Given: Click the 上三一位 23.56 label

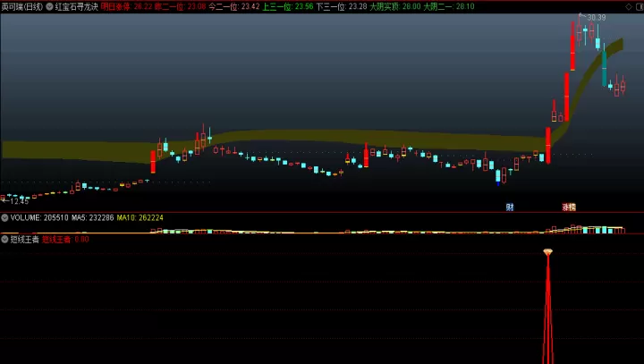Looking at the screenshot, I should click(287, 6).
